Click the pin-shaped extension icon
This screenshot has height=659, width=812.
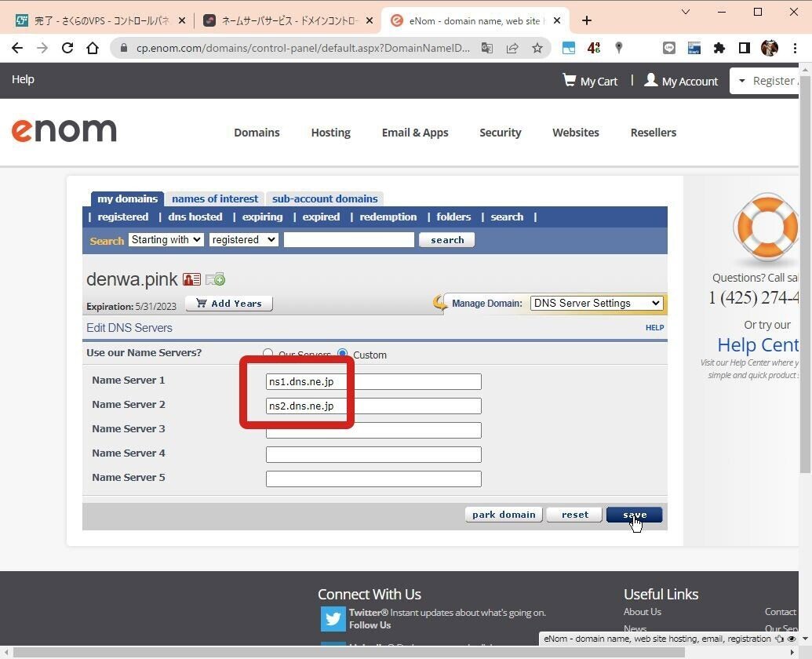click(x=618, y=48)
